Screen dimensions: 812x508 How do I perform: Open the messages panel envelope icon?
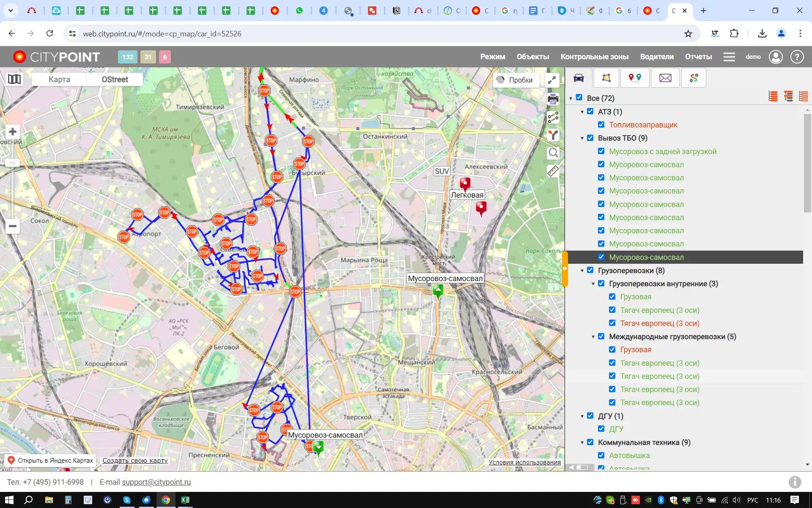[x=665, y=78]
